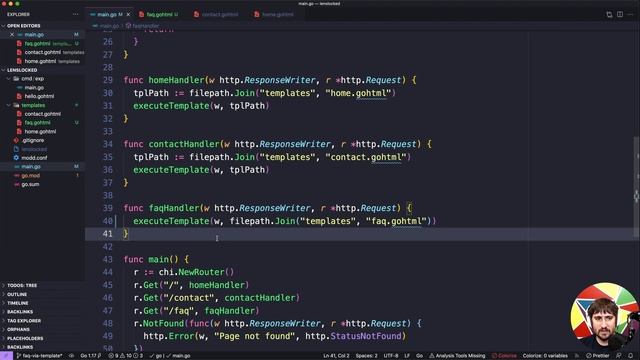The image size is (640, 360).
Task: Click "faq.gohtml" string on line 40
Action: coord(396,221)
